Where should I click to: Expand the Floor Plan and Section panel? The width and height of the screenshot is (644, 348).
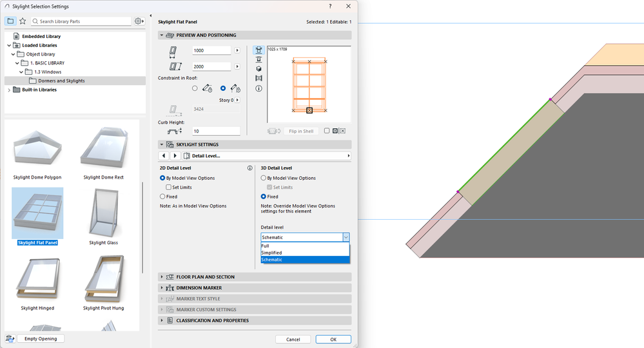click(205, 277)
